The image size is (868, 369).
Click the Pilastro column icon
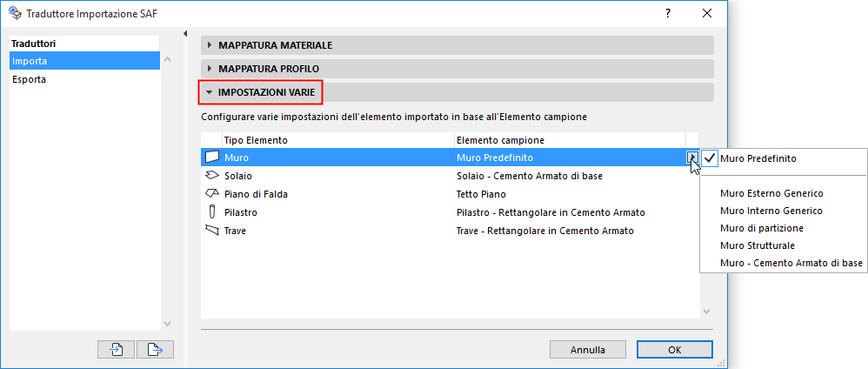[210, 212]
